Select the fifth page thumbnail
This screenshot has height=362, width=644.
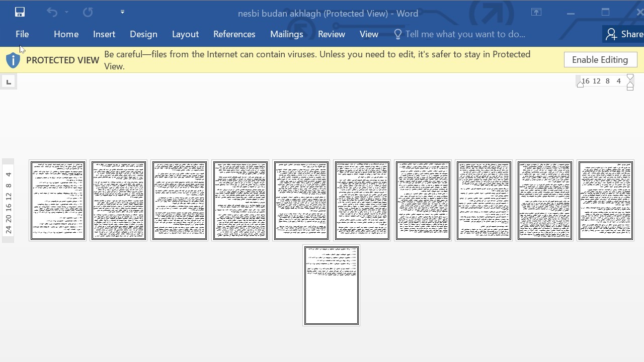[x=301, y=201]
